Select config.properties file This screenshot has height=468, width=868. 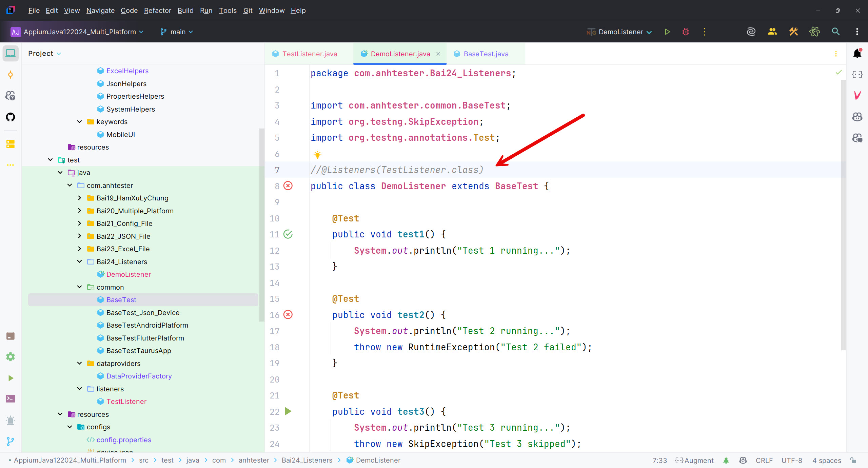click(x=124, y=440)
